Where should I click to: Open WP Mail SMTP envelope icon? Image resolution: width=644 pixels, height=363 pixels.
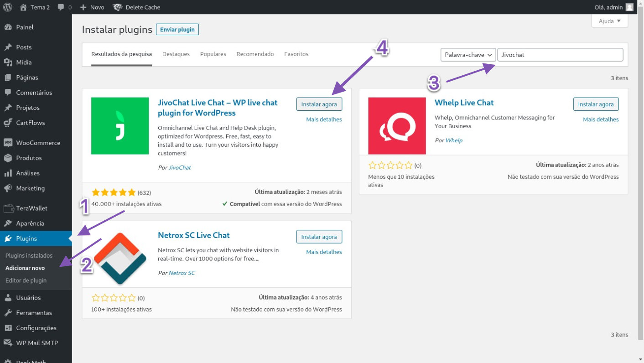coord(8,343)
